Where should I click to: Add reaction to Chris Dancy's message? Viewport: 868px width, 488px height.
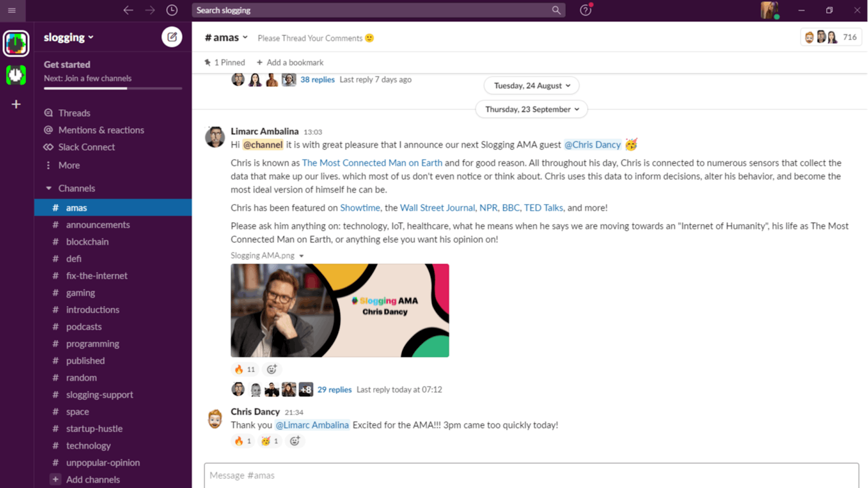(295, 441)
